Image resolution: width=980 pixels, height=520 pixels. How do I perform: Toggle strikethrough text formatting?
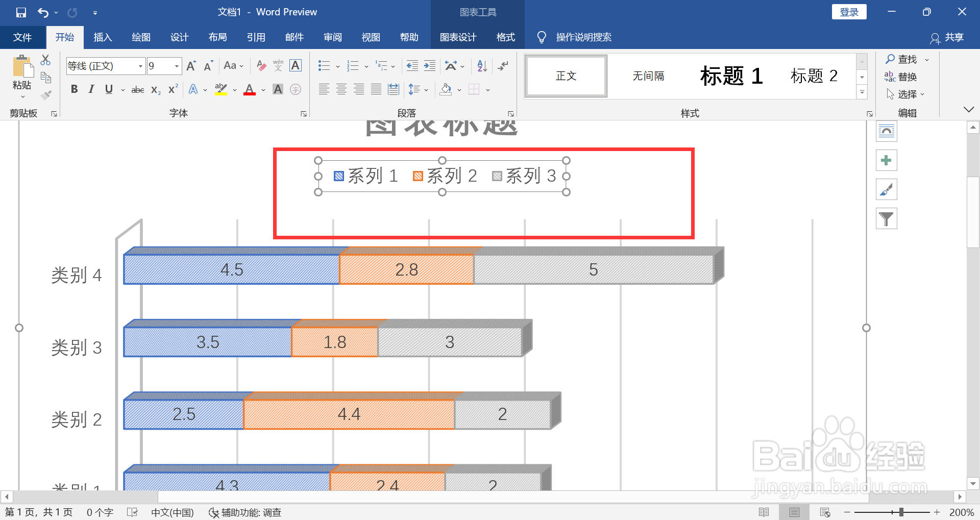click(138, 90)
